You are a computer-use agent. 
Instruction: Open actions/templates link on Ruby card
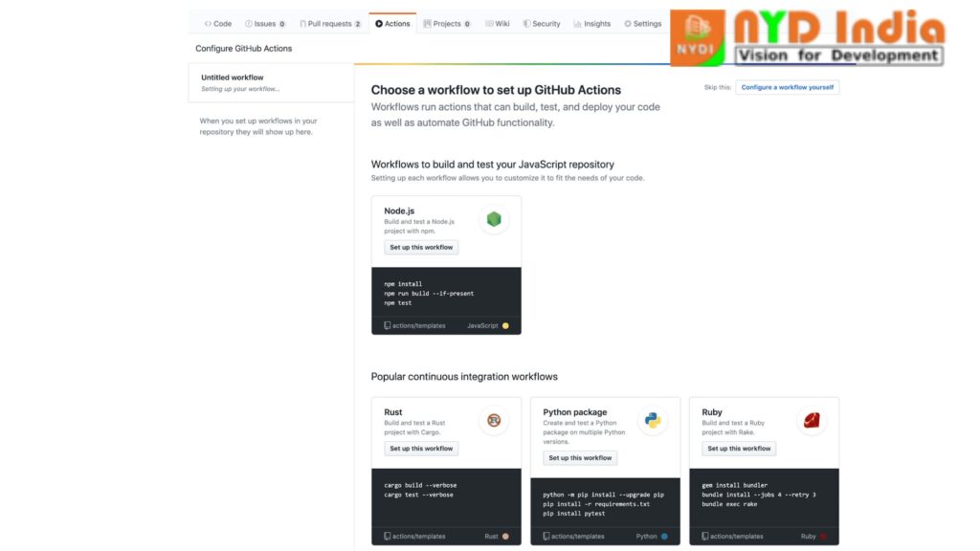pyautogui.click(x=732, y=536)
